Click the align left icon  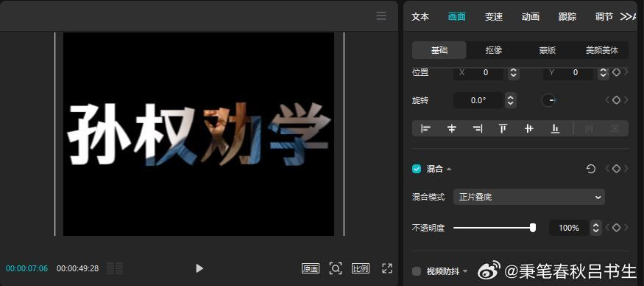[425, 129]
